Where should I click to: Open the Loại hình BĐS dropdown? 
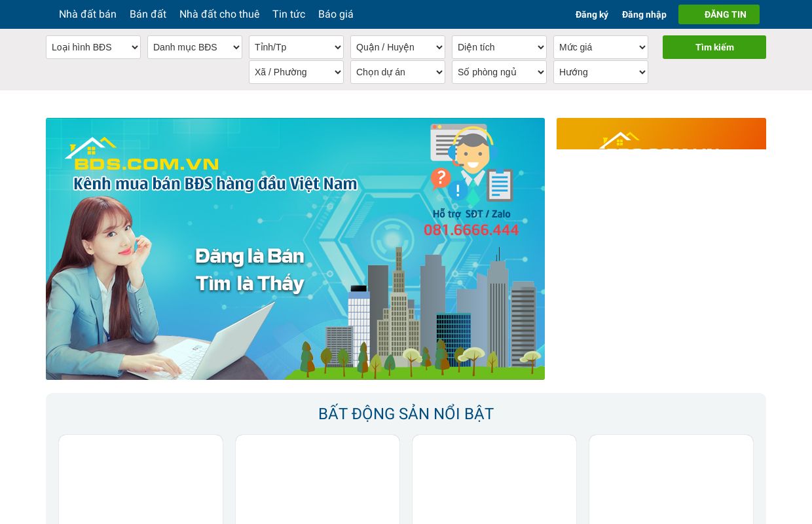coord(93,47)
